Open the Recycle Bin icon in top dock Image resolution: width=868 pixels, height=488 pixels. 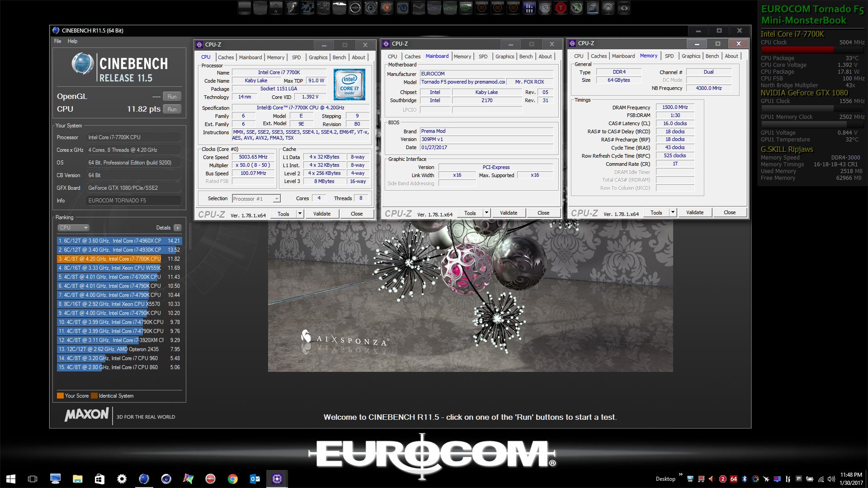click(624, 8)
